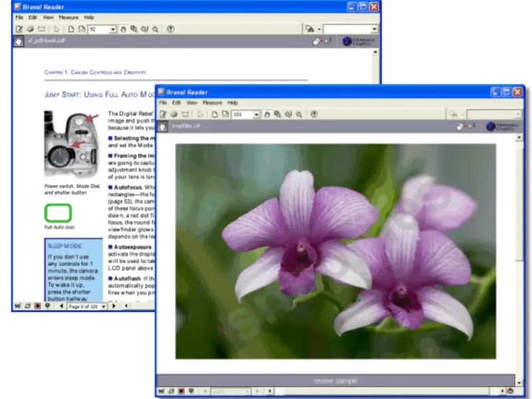Viewport: 532px width, 399px height.
Task: Click the hand icon beside file name in front window
Action: point(162,126)
